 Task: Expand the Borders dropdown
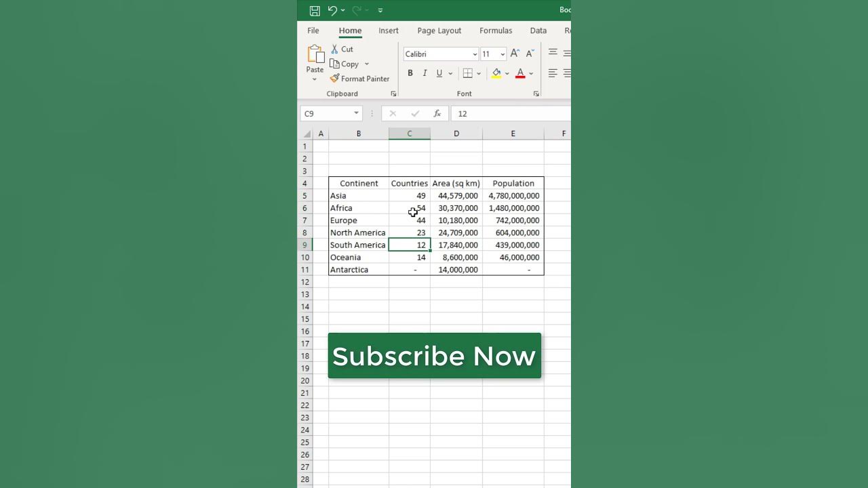[x=479, y=73]
